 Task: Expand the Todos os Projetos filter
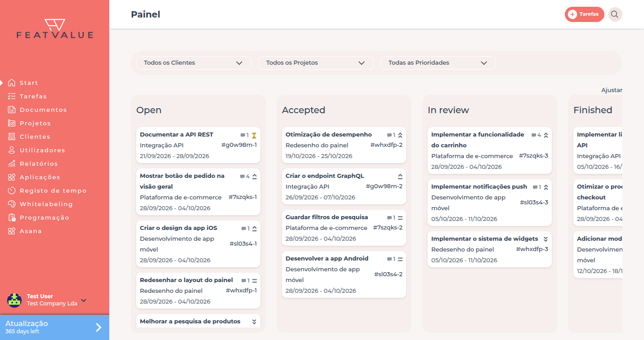point(316,63)
